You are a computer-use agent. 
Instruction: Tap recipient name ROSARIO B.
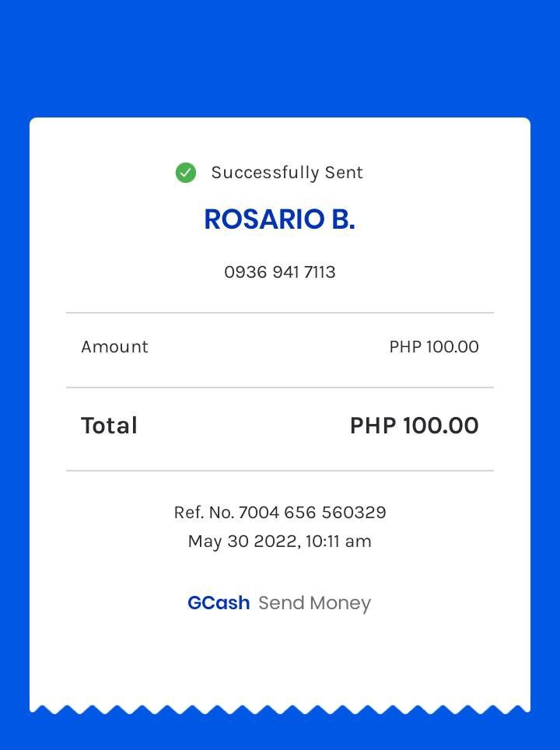[x=279, y=220]
